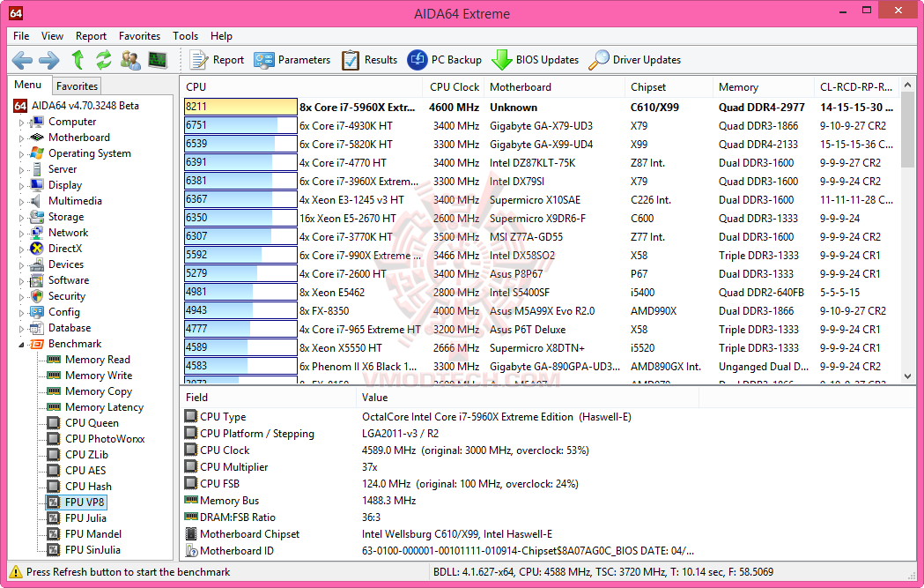Expand the Software tree node

22,280
